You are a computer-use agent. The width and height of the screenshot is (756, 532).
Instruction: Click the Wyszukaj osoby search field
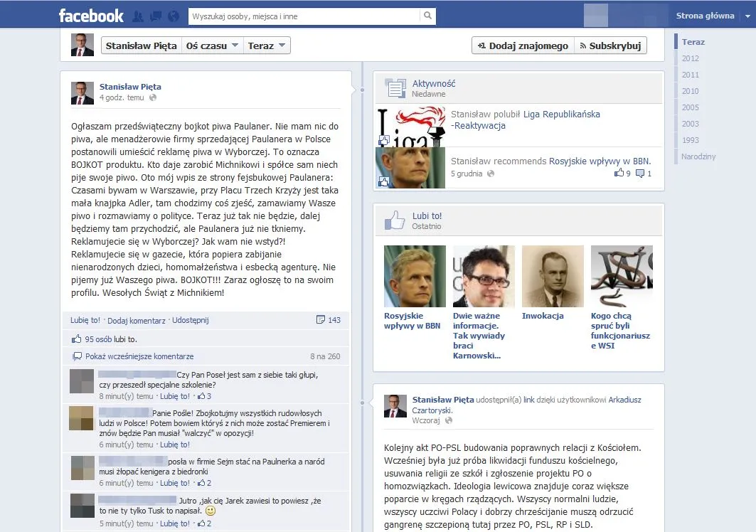coord(304,16)
